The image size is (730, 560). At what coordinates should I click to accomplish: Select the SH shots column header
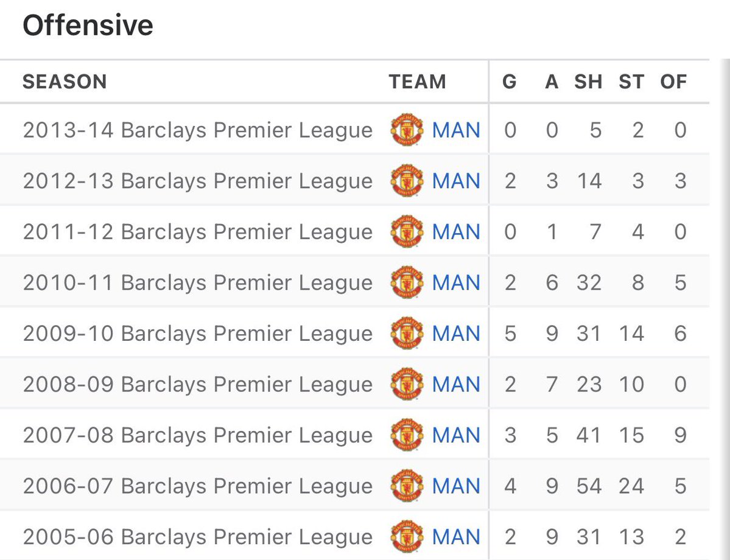pyautogui.click(x=588, y=82)
